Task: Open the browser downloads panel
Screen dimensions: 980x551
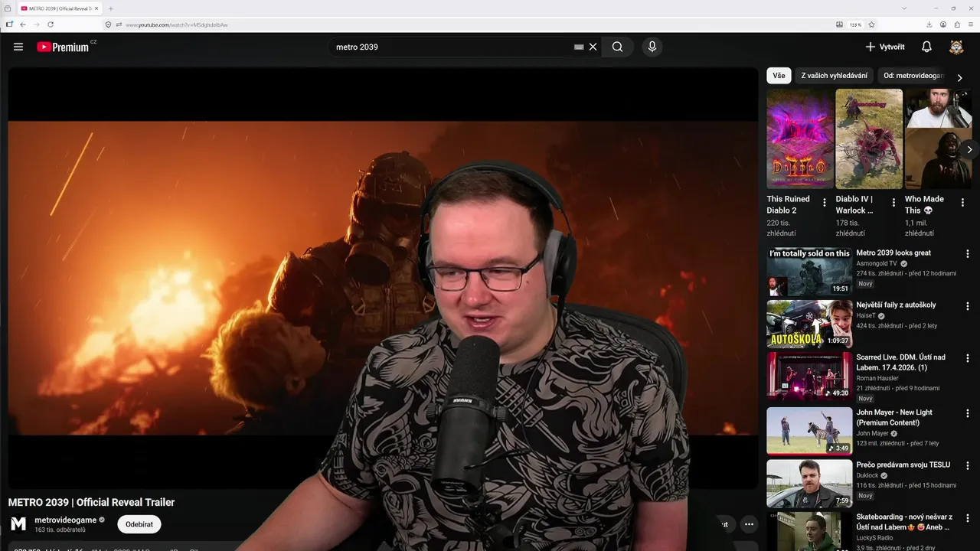Action: (x=929, y=24)
